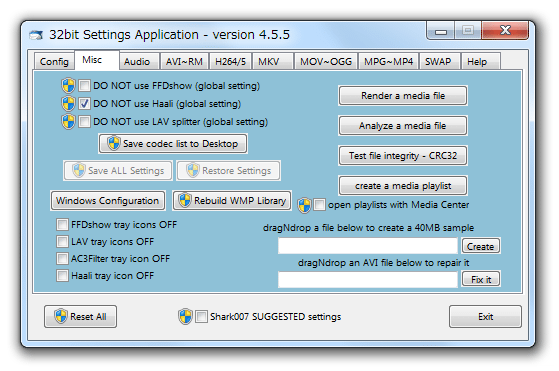This screenshot has width=559, height=371.
Task: Click the UAC shield beside Haali global setting
Action: [x=68, y=104]
